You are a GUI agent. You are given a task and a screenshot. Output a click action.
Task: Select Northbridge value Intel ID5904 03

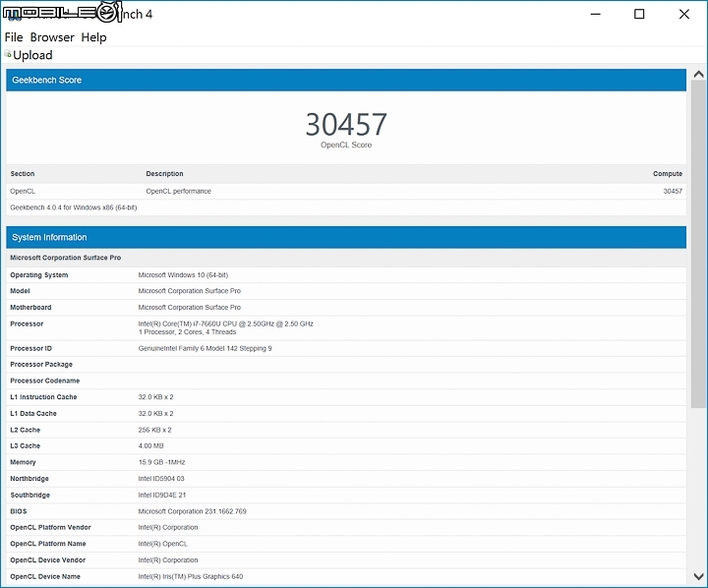(x=160, y=479)
